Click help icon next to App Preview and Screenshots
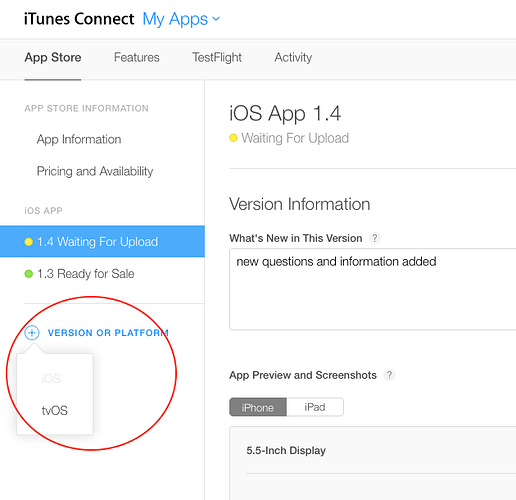 pyautogui.click(x=389, y=375)
